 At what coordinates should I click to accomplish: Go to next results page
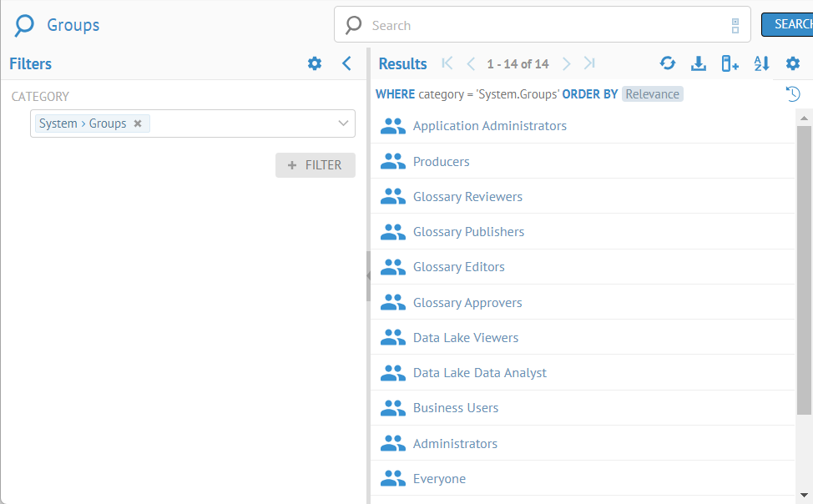pos(567,63)
